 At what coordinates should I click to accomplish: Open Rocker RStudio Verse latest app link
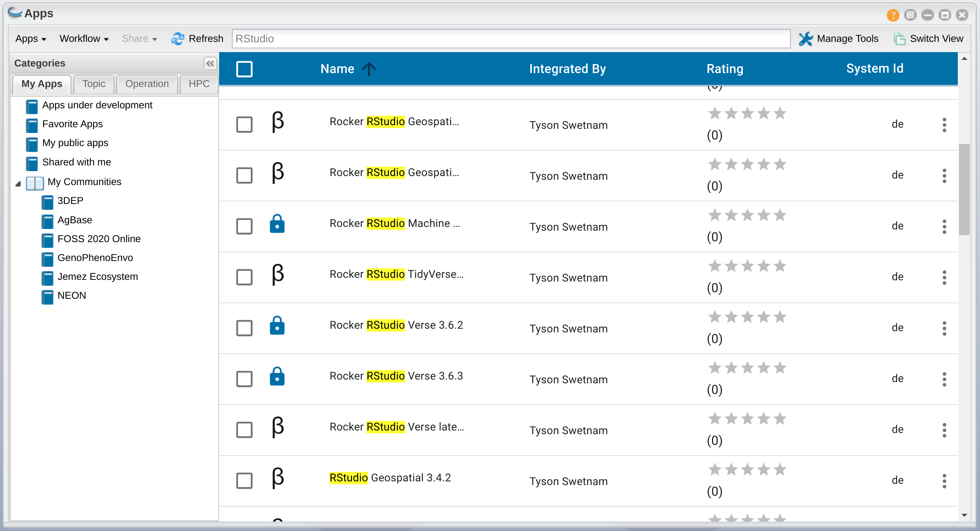(x=396, y=427)
